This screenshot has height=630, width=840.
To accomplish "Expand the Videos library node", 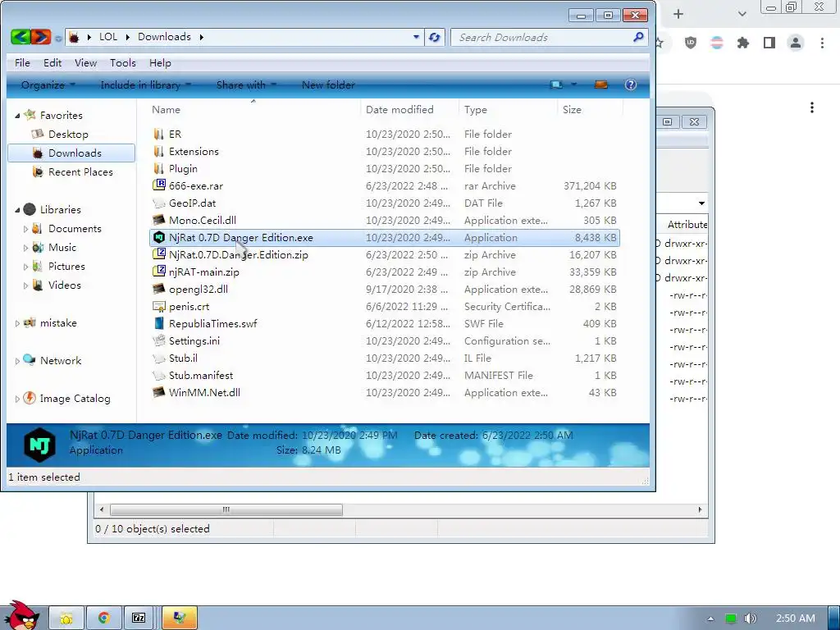I will point(25,285).
